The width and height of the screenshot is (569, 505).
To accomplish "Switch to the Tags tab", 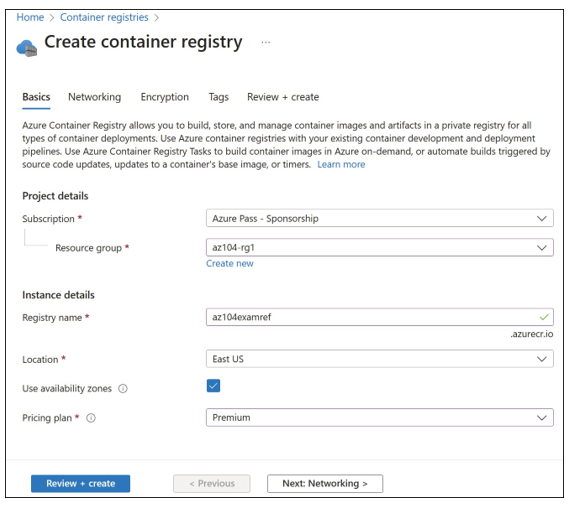I will (x=218, y=97).
